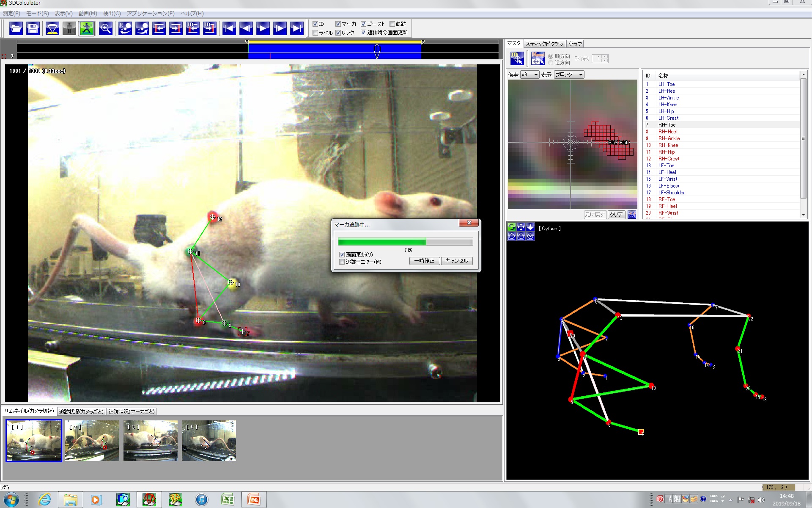Click the ID marker pick icon
The height and width of the screenshot is (508, 812).
pyautogui.click(x=517, y=58)
